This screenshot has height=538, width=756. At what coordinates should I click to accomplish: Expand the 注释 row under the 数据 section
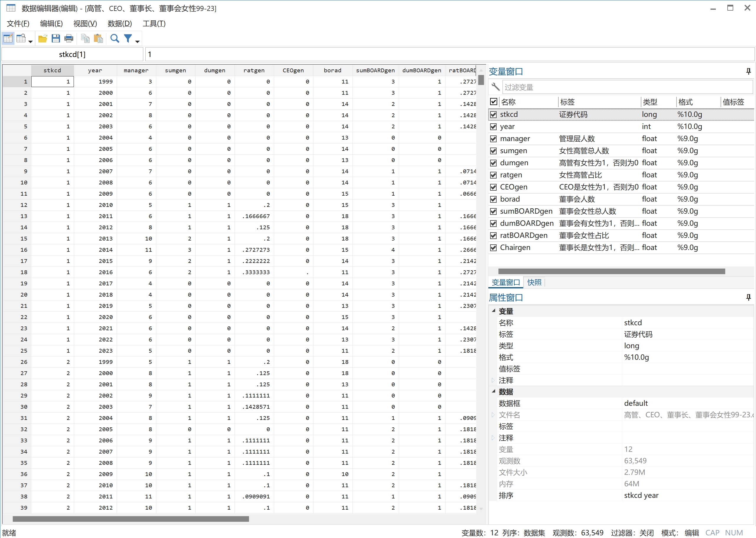tap(493, 438)
